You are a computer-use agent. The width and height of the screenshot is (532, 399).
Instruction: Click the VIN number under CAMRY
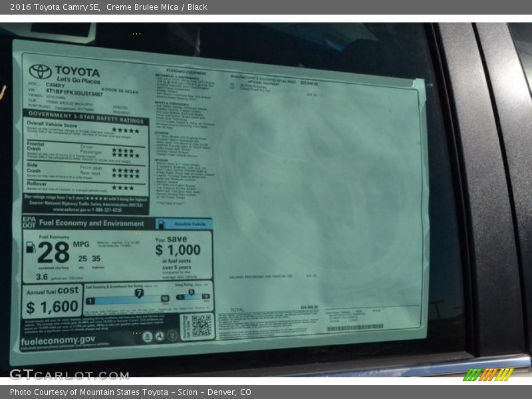coord(73,94)
